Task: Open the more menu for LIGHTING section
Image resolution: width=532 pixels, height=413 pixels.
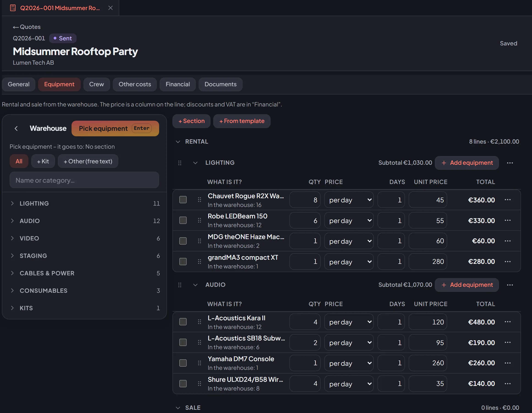Action: pyautogui.click(x=510, y=163)
